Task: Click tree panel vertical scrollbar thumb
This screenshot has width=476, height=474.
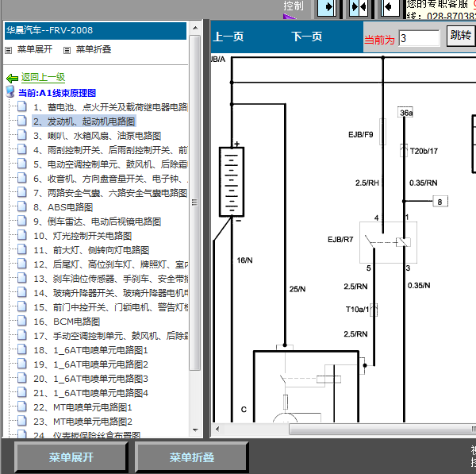Action: coord(195,202)
